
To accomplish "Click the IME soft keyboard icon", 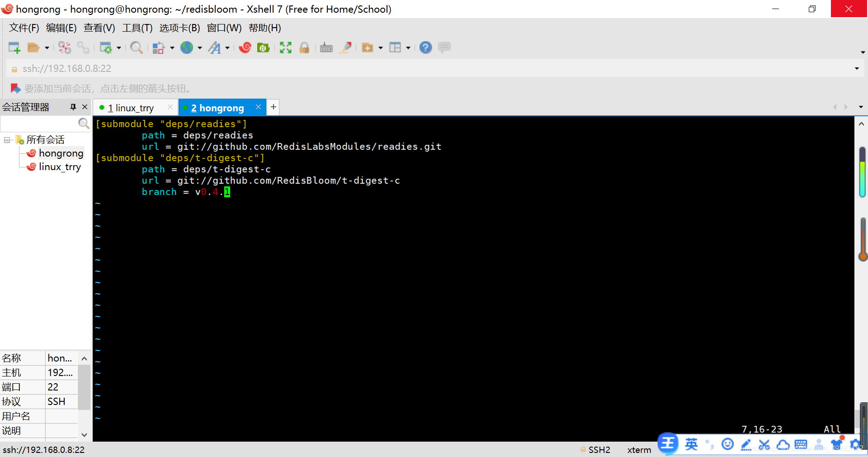I will (801, 445).
